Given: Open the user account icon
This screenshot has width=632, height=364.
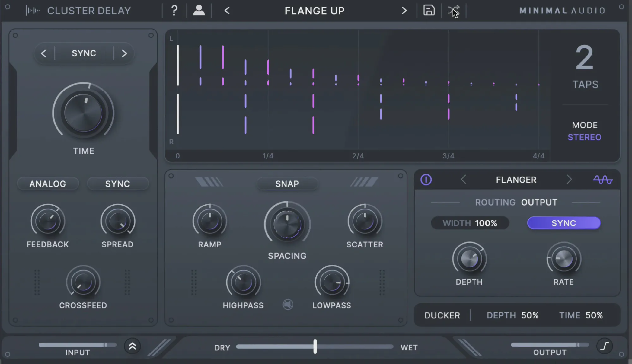Looking at the screenshot, I should click(199, 10).
